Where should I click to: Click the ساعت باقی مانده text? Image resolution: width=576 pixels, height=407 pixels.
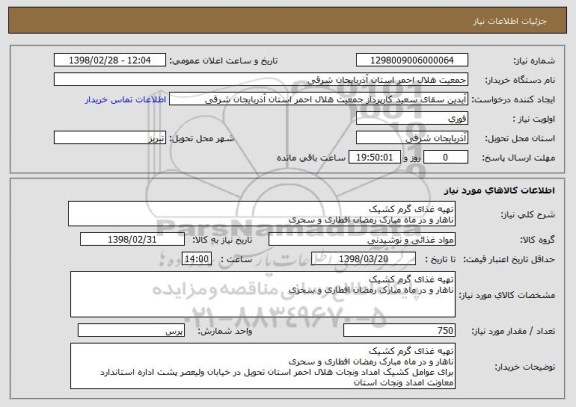point(311,158)
